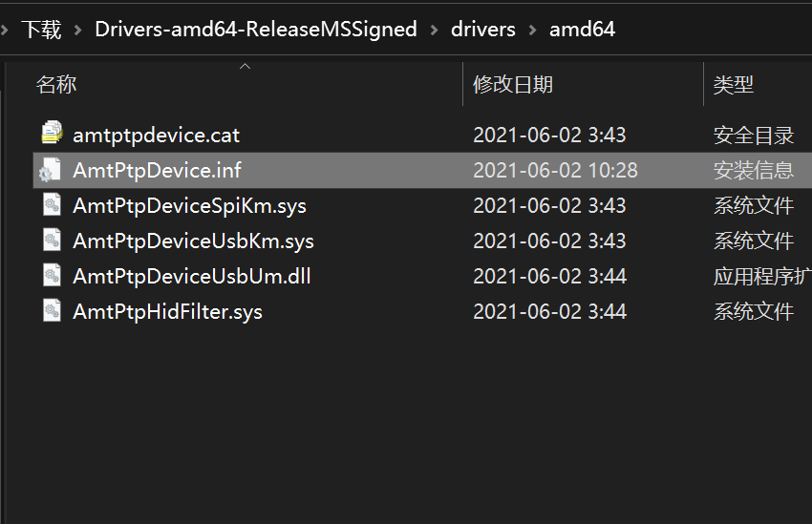Image resolution: width=812 pixels, height=524 pixels.
Task: Expand the chevron after 下载 in breadcrumb
Action: tap(78, 30)
